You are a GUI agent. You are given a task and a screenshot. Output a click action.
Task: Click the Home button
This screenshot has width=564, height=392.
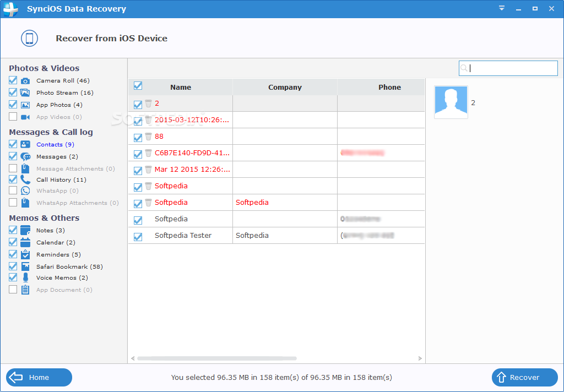39,377
